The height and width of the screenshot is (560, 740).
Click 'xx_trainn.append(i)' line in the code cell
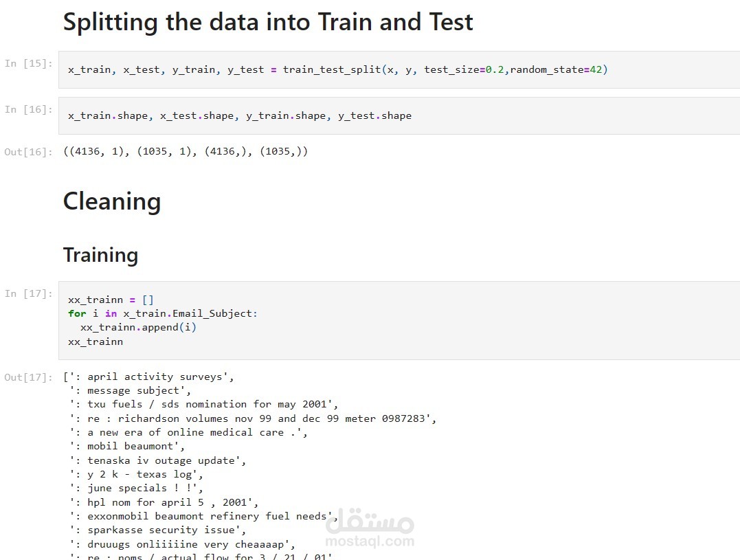[x=138, y=328]
